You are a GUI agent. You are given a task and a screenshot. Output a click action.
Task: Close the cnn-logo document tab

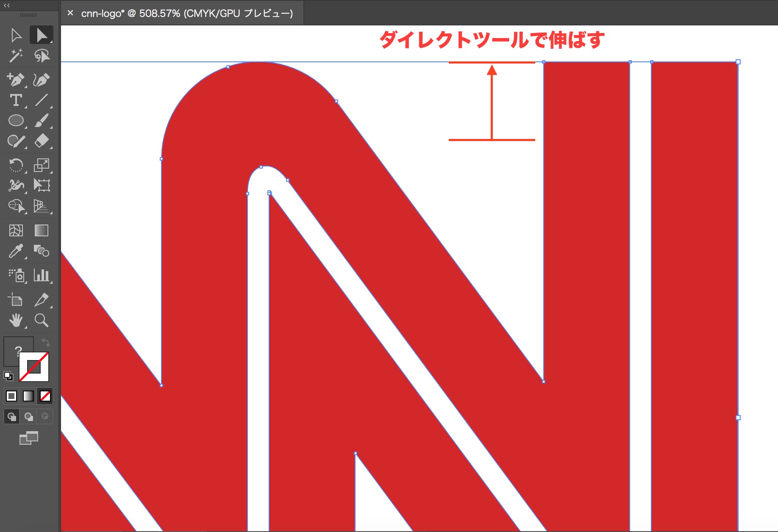[71, 13]
